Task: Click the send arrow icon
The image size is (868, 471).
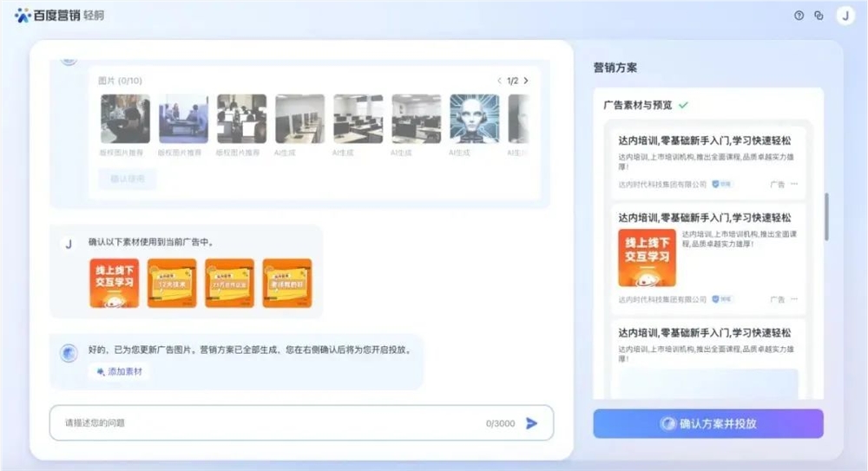Action: [531, 423]
